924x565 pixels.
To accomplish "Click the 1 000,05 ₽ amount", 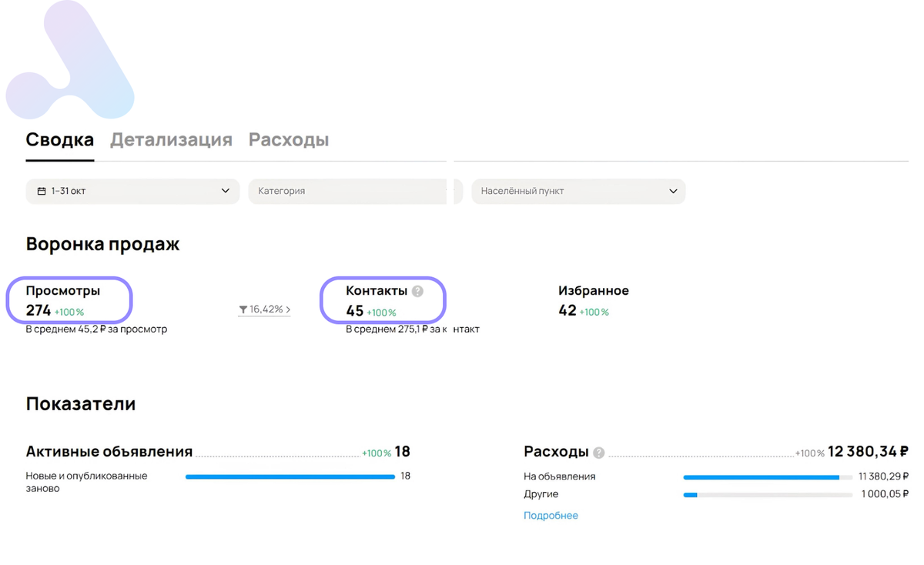I will (885, 494).
